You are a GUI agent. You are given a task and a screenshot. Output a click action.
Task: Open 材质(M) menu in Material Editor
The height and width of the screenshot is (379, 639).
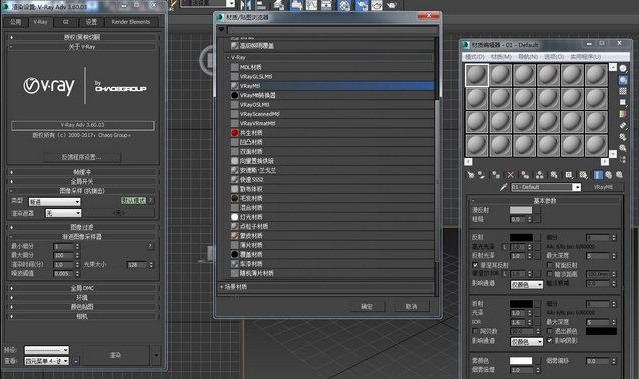tap(501, 57)
